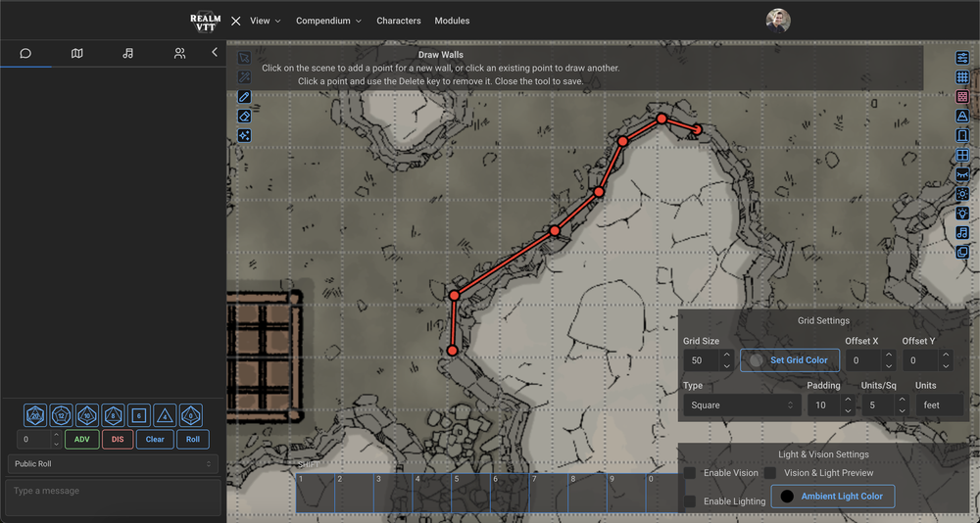Click the Ambient Light Color swatch button

(x=832, y=497)
